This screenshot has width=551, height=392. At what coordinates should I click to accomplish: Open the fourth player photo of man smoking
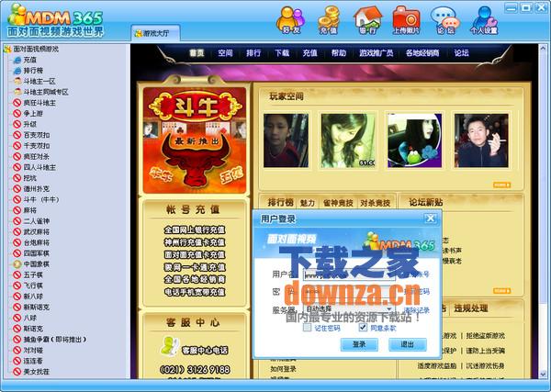pos(481,140)
